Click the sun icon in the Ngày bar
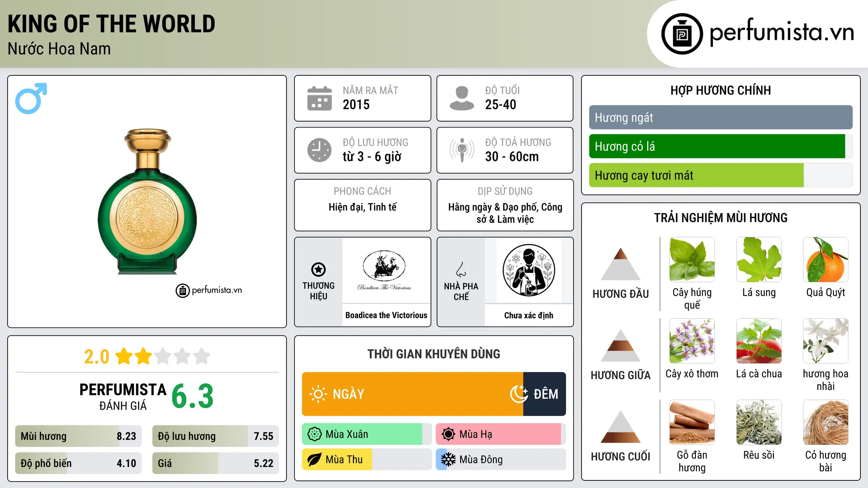This screenshot has height=488, width=868. tap(318, 394)
